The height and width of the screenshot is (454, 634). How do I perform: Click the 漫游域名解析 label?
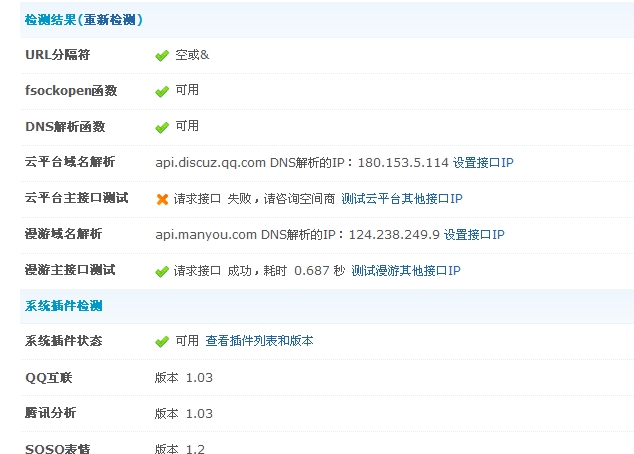coord(63,234)
